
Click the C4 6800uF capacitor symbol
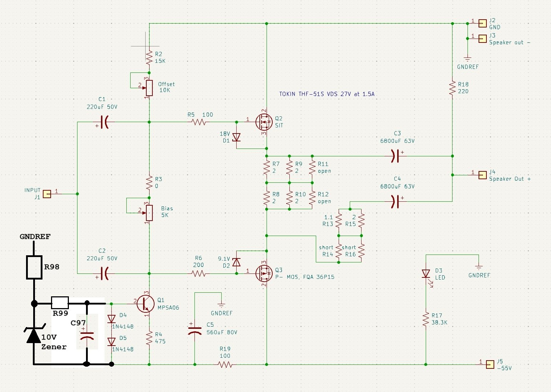[x=395, y=201]
